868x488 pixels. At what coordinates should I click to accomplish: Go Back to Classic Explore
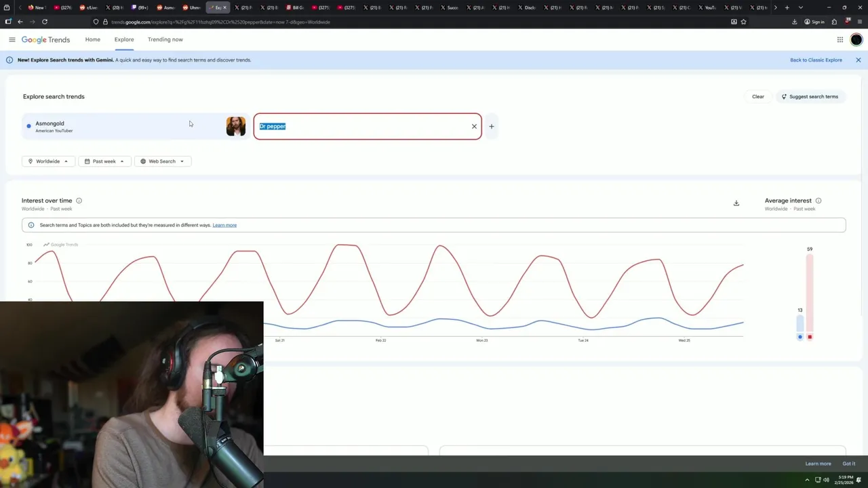pyautogui.click(x=816, y=60)
